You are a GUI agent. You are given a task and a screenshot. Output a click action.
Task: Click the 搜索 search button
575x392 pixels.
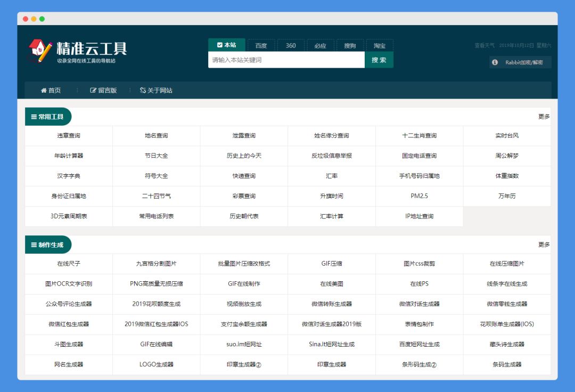pyautogui.click(x=379, y=60)
